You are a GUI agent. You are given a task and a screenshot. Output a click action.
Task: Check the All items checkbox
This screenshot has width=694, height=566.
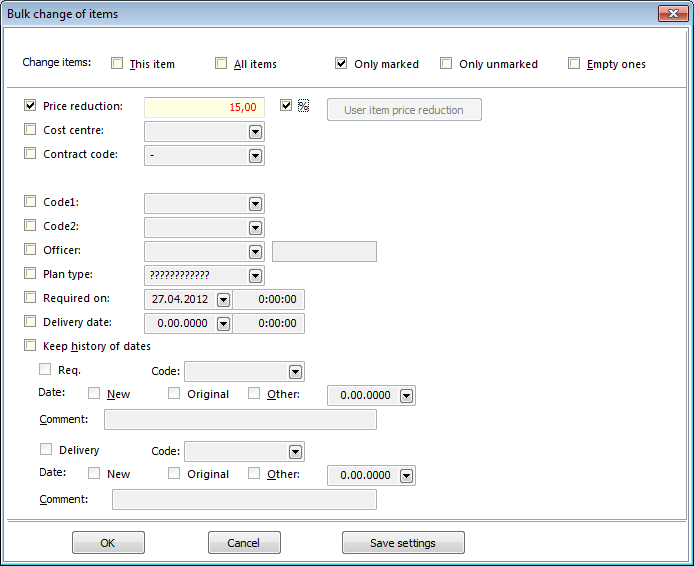click(221, 63)
